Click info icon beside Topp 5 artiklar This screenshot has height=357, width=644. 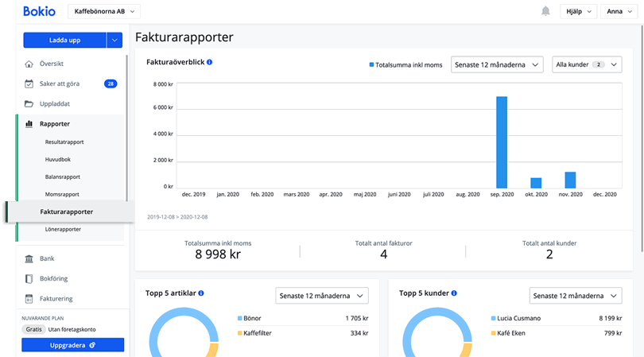(200, 293)
